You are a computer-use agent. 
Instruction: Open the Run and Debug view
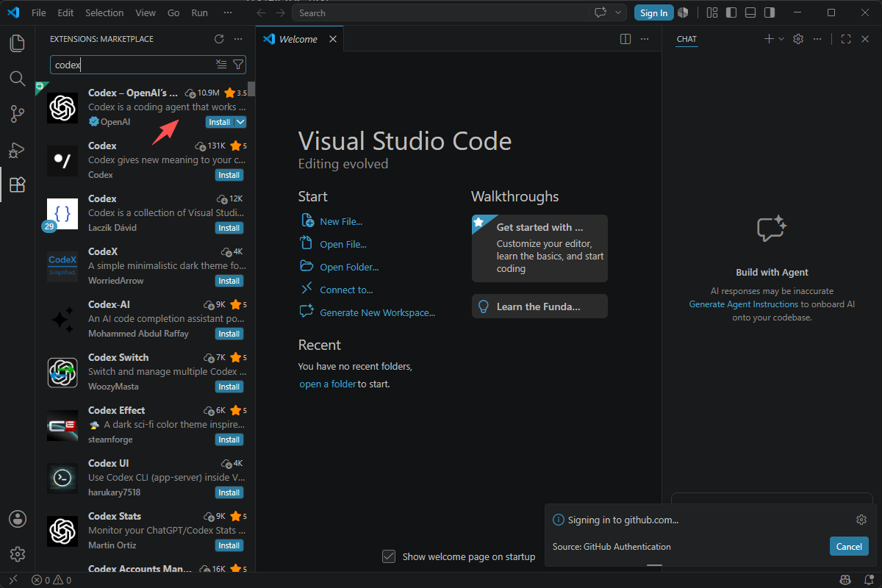click(x=17, y=149)
